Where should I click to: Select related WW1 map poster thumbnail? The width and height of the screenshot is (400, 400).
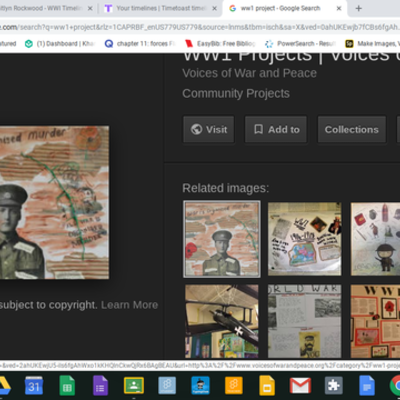coord(304,239)
